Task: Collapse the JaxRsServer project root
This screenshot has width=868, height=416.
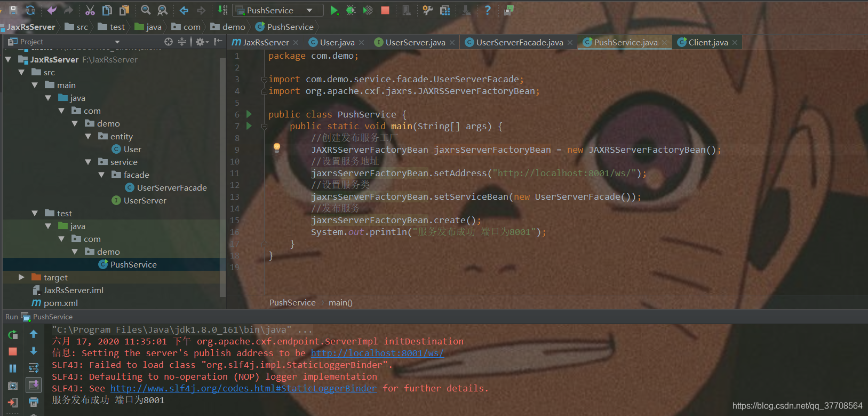Action: pos(8,59)
